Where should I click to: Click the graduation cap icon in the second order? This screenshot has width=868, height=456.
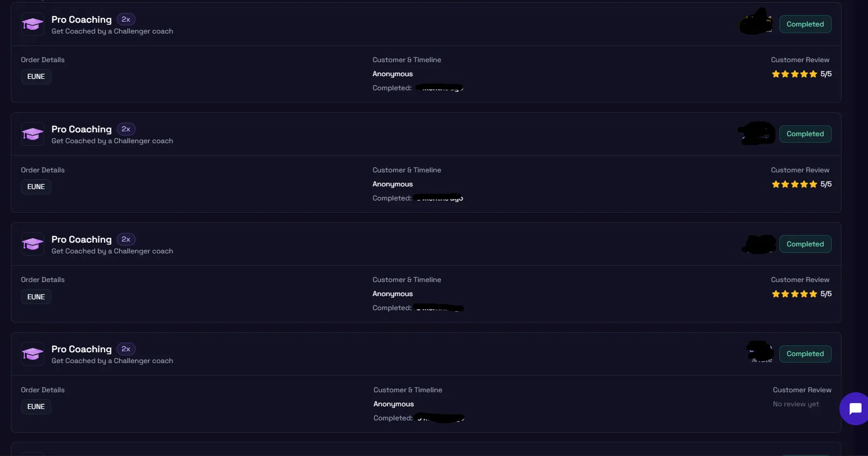point(32,134)
